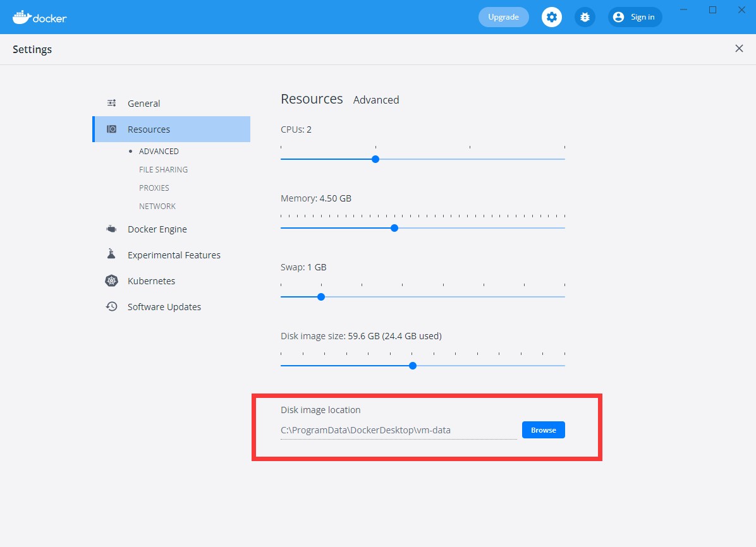756x547 pixels.
Task: Select the Advanced resources sub-section
Action: (159, 151)
